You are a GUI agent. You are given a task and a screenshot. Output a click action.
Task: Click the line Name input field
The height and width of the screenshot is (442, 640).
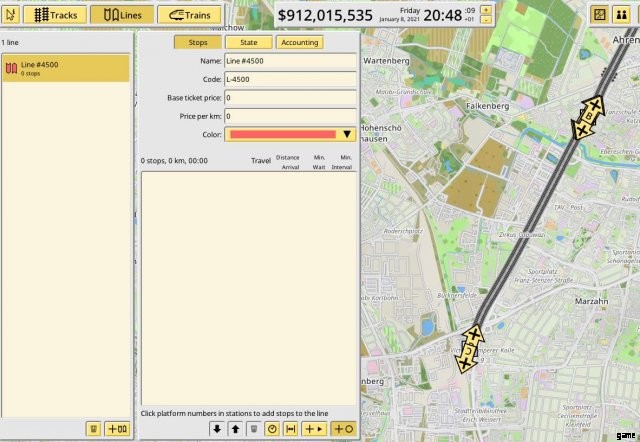[290, 61]
